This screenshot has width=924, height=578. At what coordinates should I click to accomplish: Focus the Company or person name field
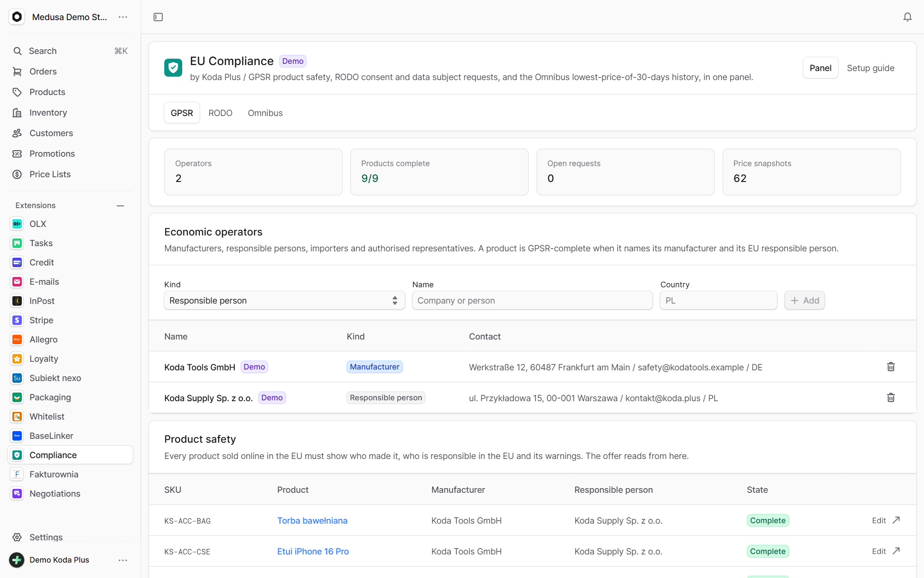[532, 301]
